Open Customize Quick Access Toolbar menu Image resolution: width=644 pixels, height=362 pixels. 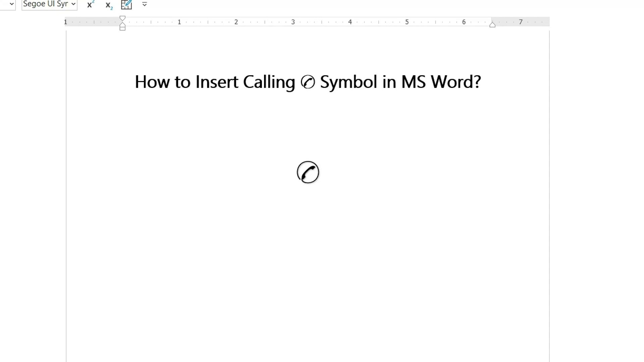[x=145, y=4]
